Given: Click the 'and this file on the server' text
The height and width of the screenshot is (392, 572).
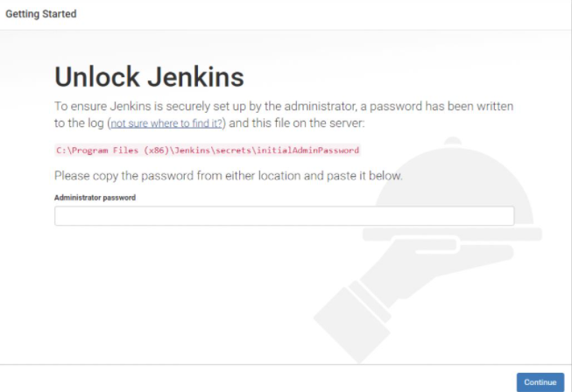Looking at the screenshot, I should pos(297,123).
